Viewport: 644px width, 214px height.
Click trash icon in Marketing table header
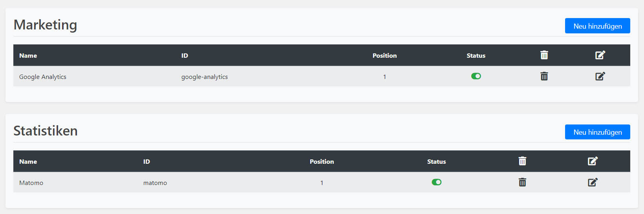tap(544, 55)
